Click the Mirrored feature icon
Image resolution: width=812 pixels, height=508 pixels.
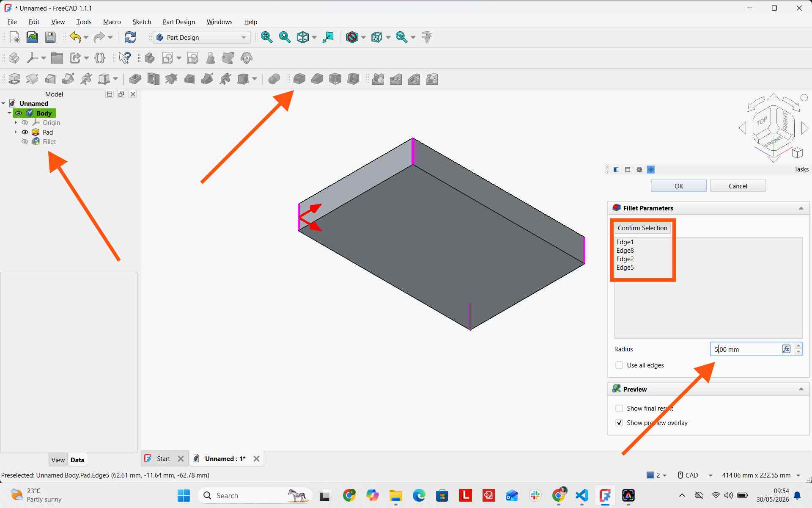tap(378, 79)
